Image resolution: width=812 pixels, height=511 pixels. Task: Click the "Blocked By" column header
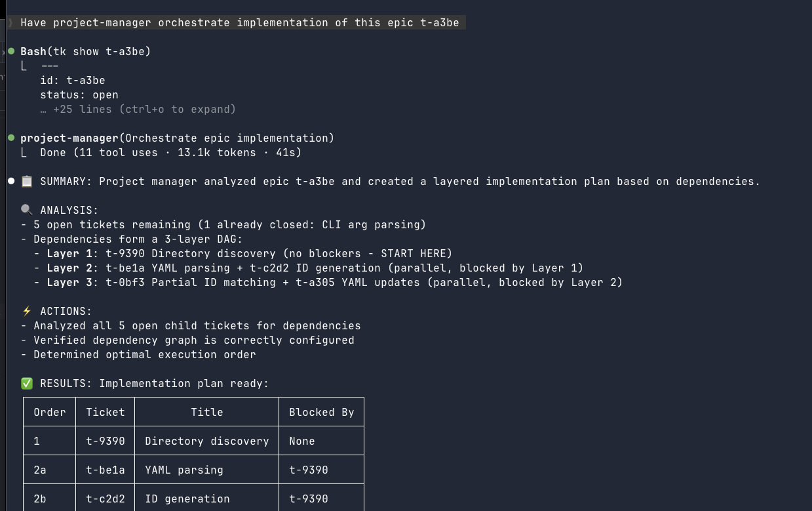321,413
